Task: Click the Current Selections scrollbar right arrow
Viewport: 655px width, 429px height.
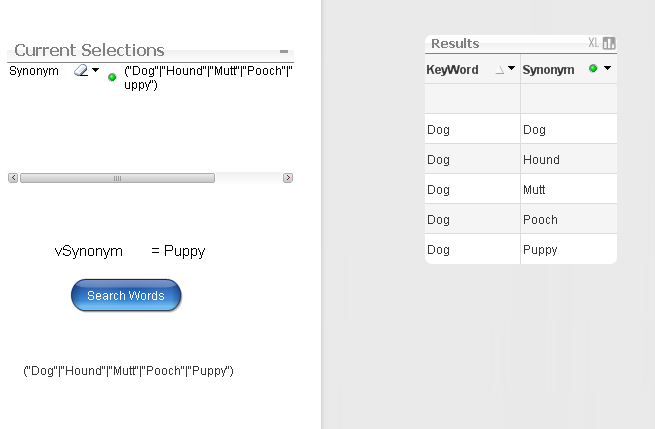Action: pos(288,178)
